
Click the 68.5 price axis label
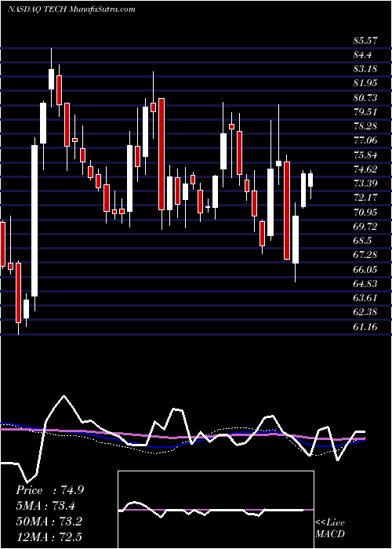363,241
